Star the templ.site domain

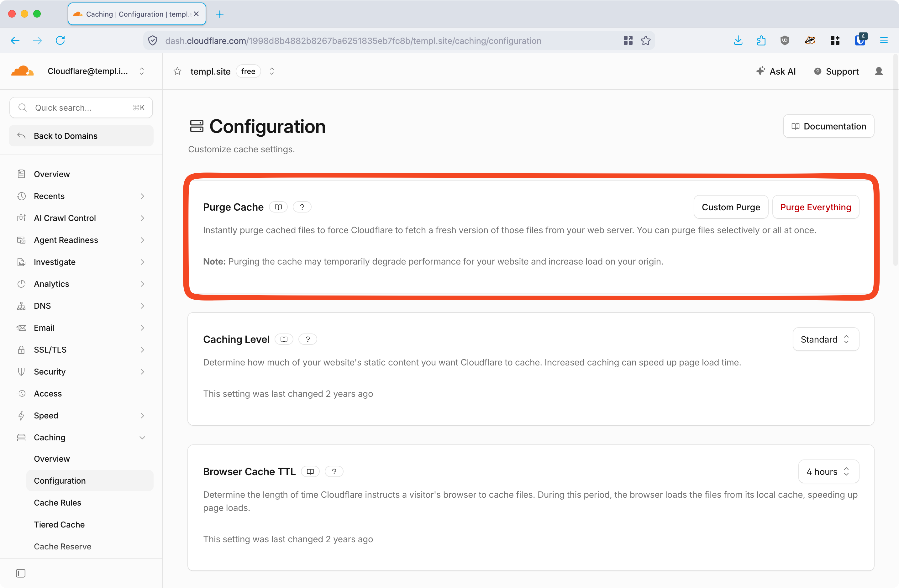[x=177, y=71]
